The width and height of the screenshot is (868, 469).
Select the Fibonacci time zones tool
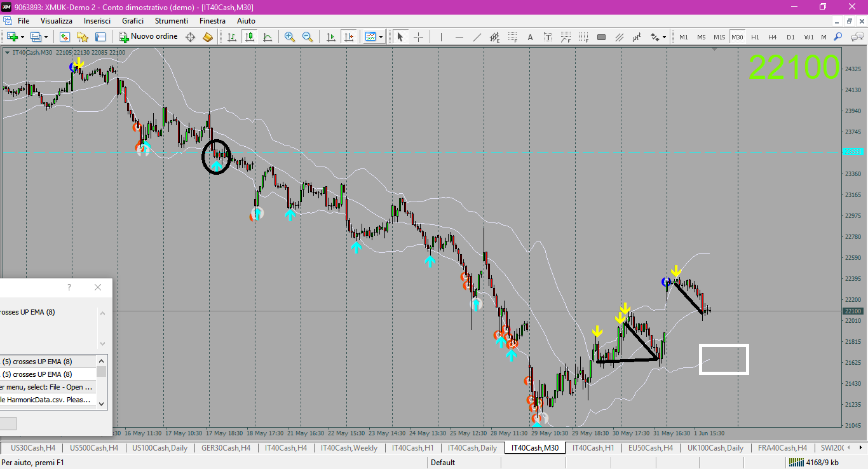[584, 37]
